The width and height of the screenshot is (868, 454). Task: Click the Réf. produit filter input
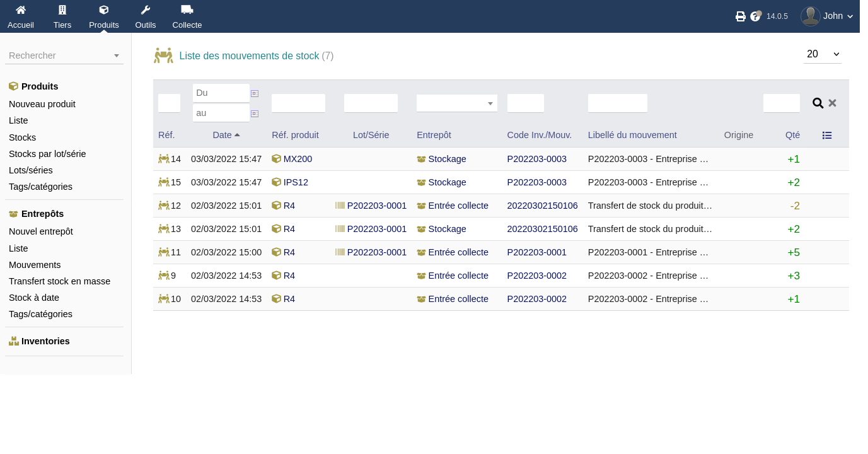(x=298, y=103)
